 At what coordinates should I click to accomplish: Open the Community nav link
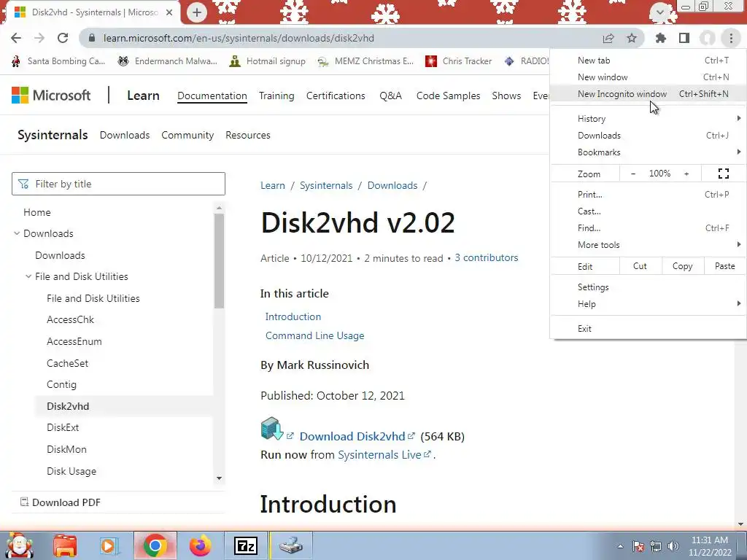(187, 135)
